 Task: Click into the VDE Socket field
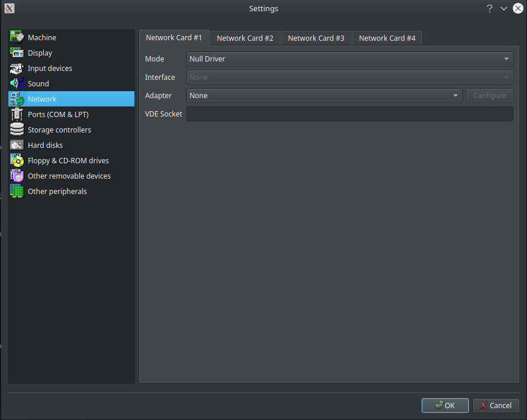pos(350,114)
